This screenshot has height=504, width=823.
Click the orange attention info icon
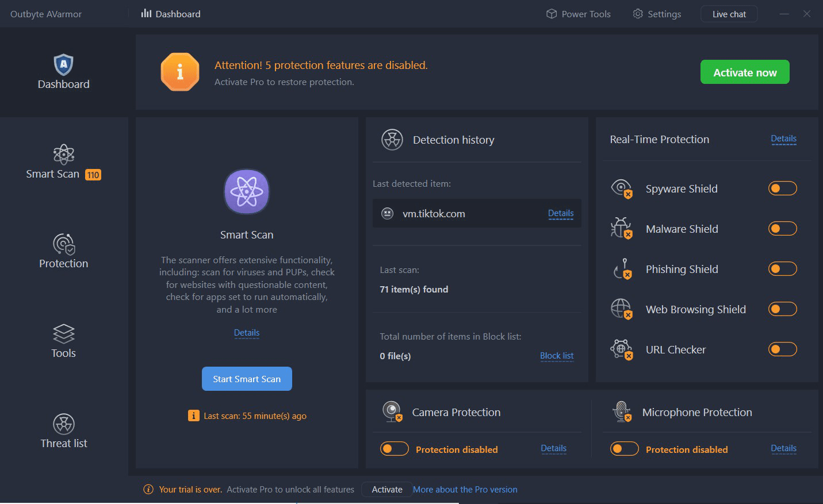pos(180,72)
